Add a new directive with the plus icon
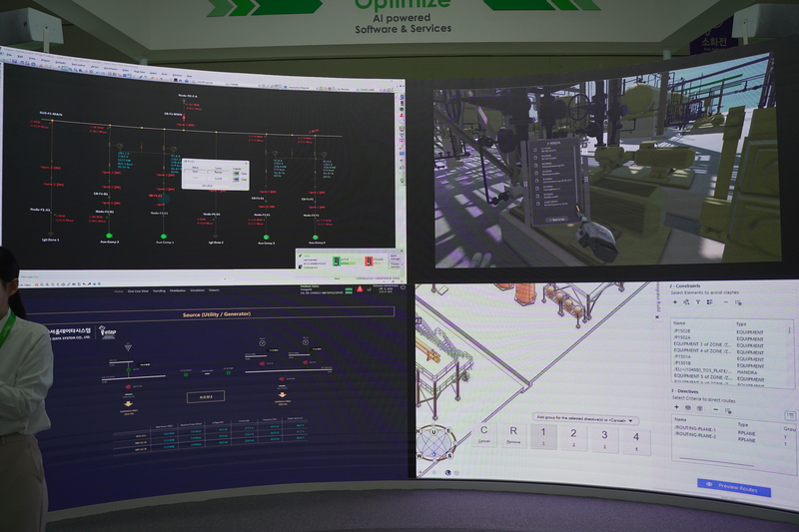799x532 pixels. (676, 407)
